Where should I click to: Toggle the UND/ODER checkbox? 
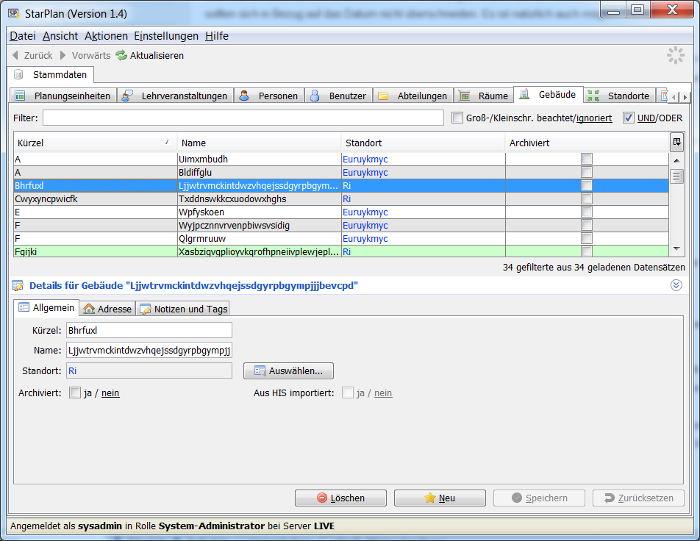pyautogui.click(x=629, y=118)
